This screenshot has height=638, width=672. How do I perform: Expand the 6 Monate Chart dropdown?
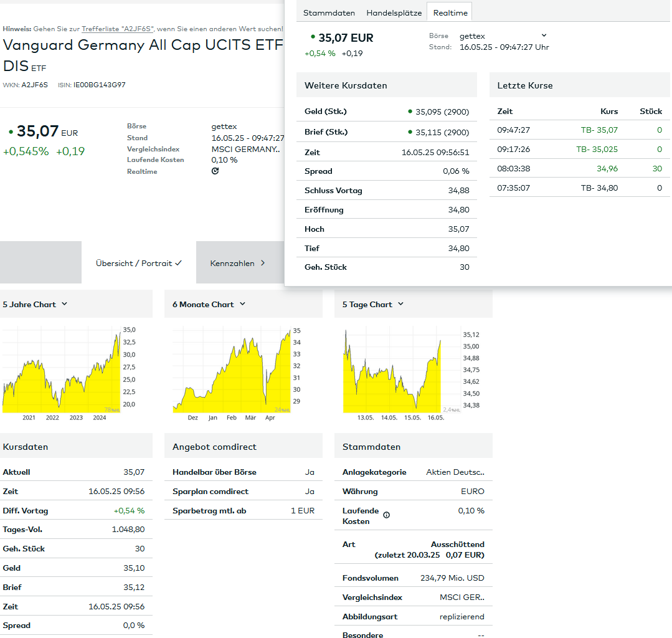(209, 304)
